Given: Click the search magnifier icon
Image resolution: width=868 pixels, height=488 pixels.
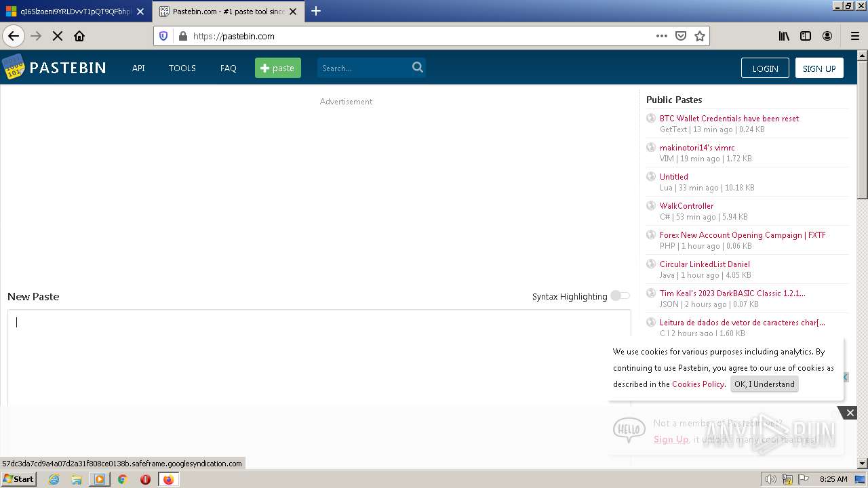Looking at the screenshot, I should point(418,67).
